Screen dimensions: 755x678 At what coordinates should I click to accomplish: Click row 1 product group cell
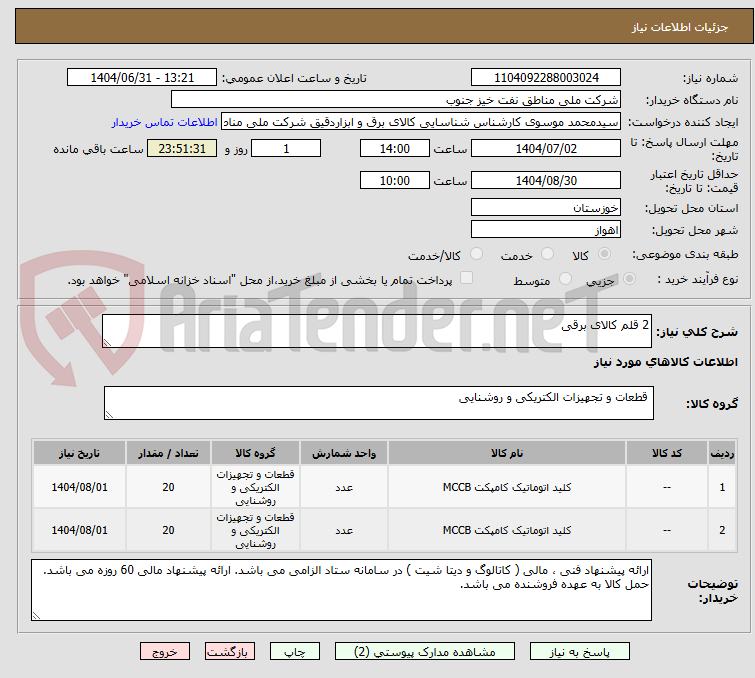(x=255, y=487)
